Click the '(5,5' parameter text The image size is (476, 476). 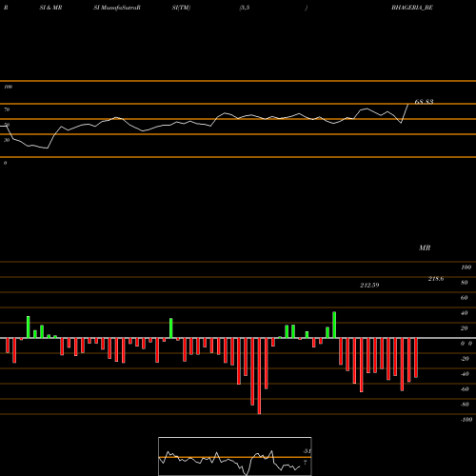tap(245, 8)
